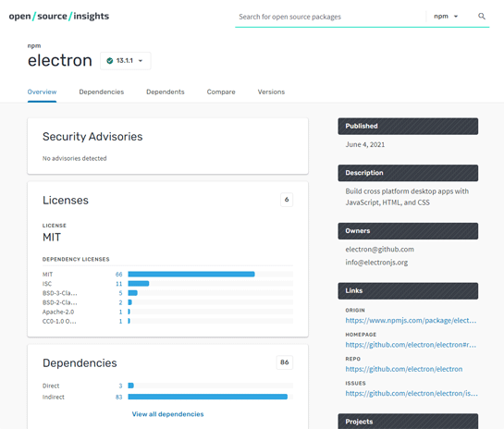Screen dimensions: 504x429
Task: Focus the Search for open source packages field
Action: [x=330, y=17]
